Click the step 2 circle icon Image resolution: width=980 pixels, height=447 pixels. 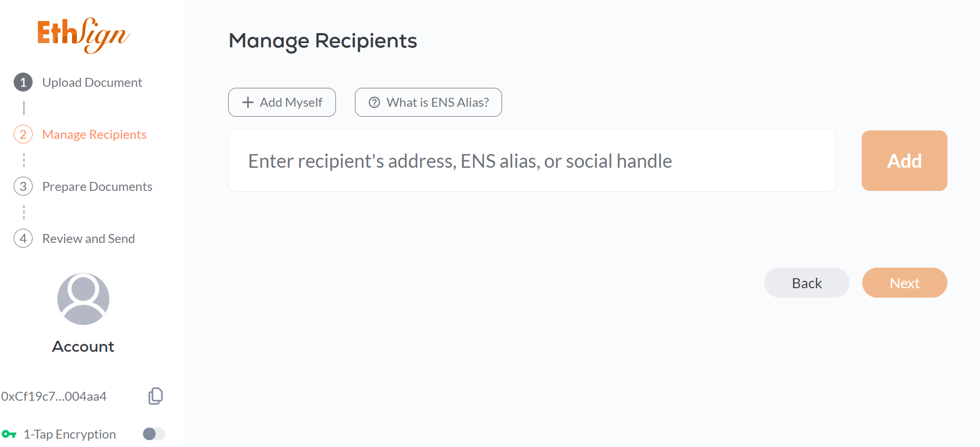tap(23, 135)
